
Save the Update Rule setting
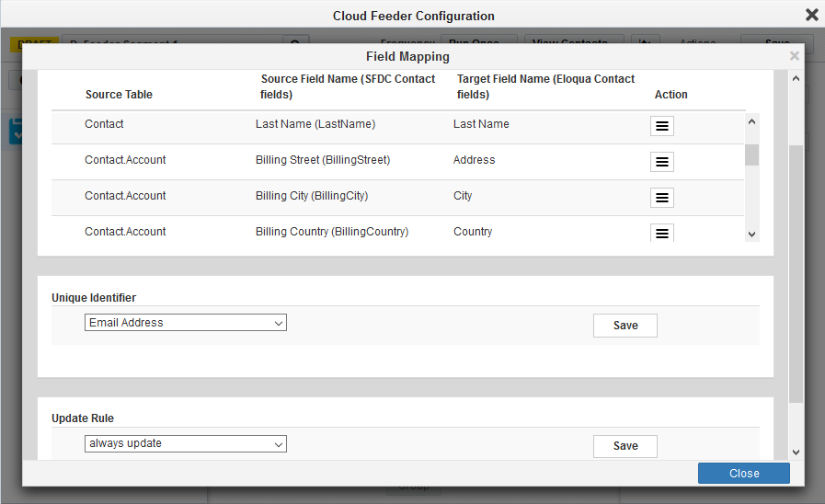pos(624,446)
